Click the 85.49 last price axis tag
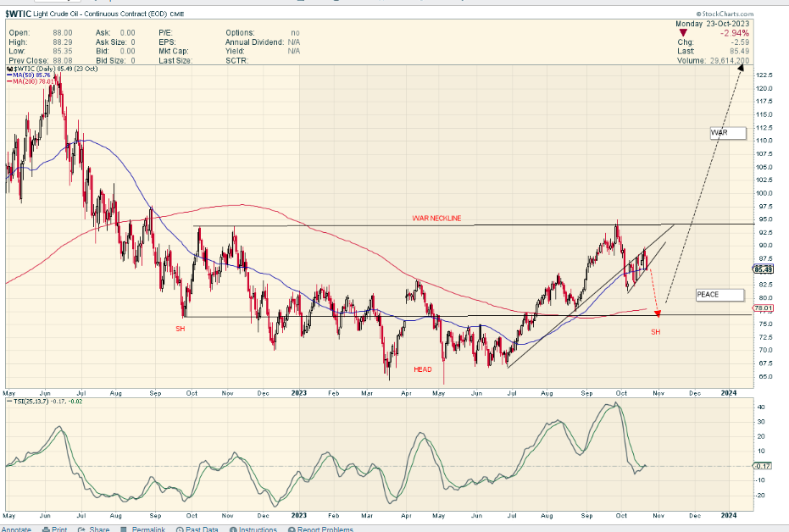The height and width of the screenshot is (532, 789). pos(761,269)
